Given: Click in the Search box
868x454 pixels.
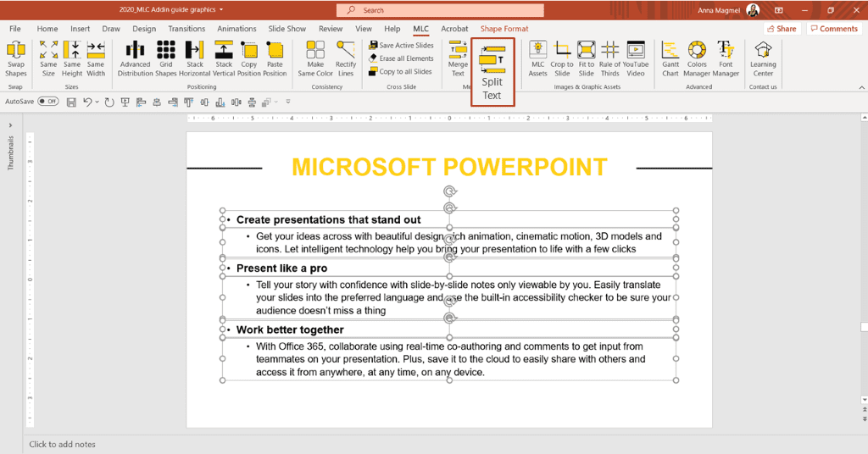Looking at the screenshot, I should pos(440,10).
